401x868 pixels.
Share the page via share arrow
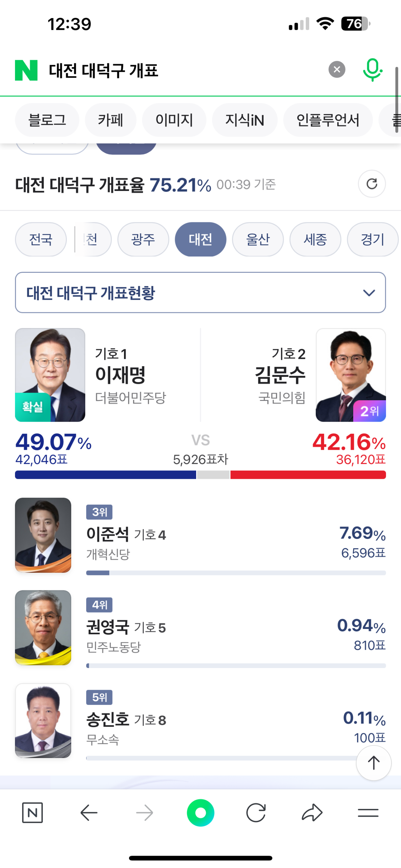(312, 813)
